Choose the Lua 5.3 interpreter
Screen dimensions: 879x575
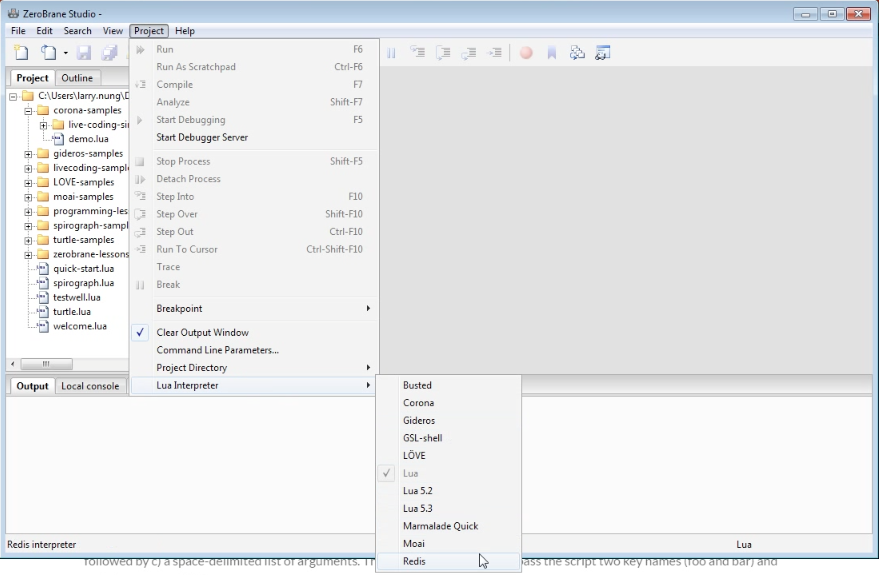(448, 508)
